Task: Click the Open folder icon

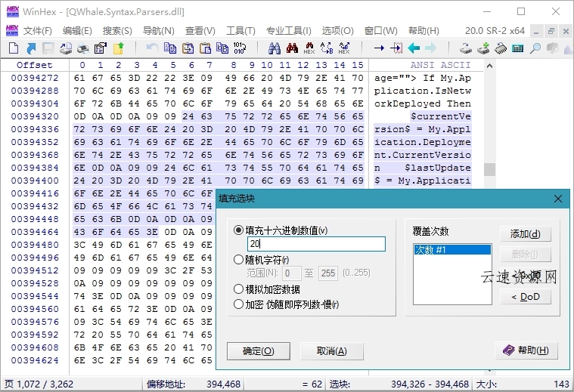Action: point(118,48)
